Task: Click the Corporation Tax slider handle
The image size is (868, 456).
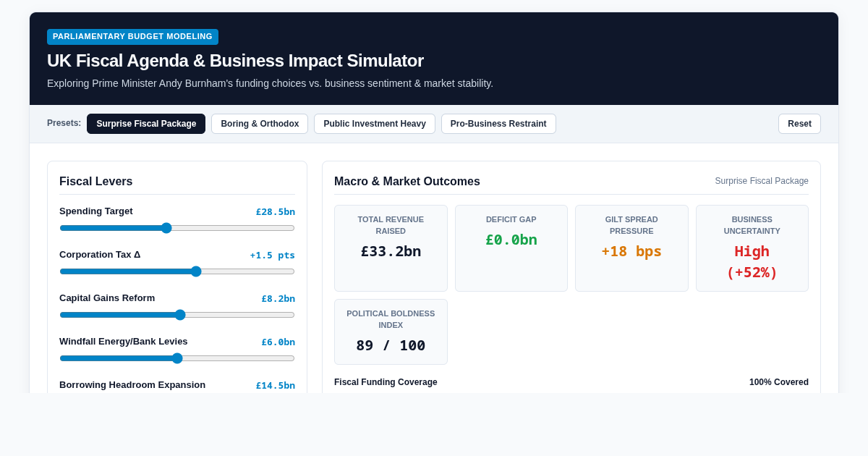Action: [x=196, y=271]
